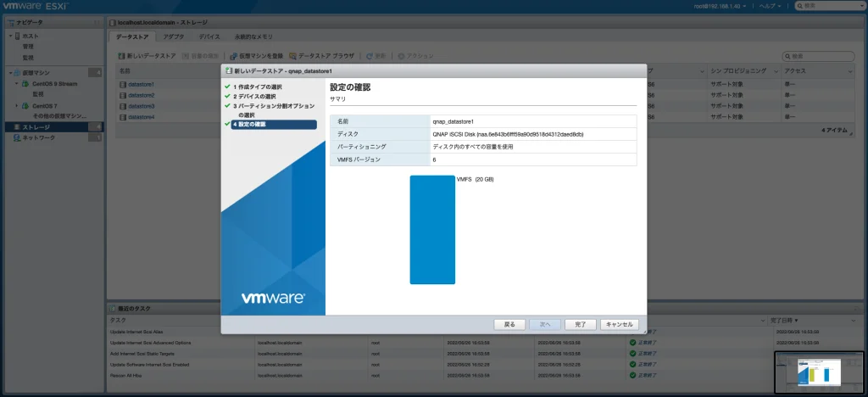Click the CentOS 7 VM icon
This screenshot has height=397, width=868.
click(x=25, y=105)
